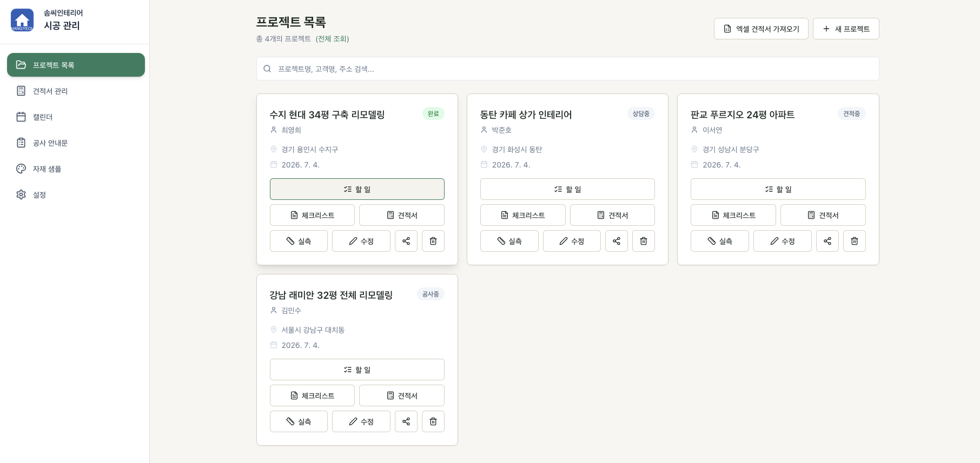Image resolution: width=980 pixels, height=463 pixels.
Task: Share the 판교 푸르지오 24평 아파트 project
Action: [827, 241]
